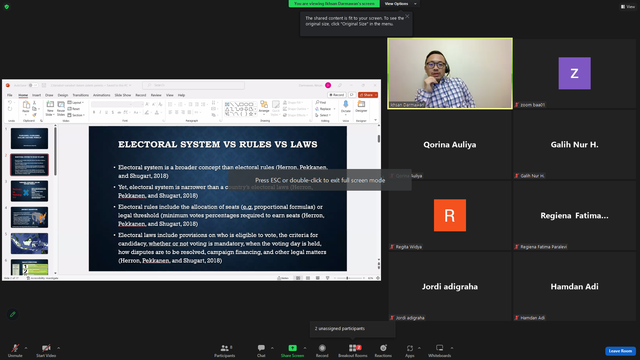The height and width of the screenshot is (360, 640).
Task: Close the shared content size tooltip
Action: 407,16
